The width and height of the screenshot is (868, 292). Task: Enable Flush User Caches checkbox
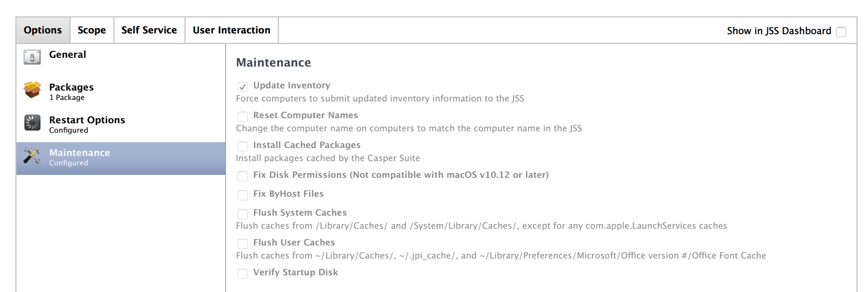coord(243,244)
